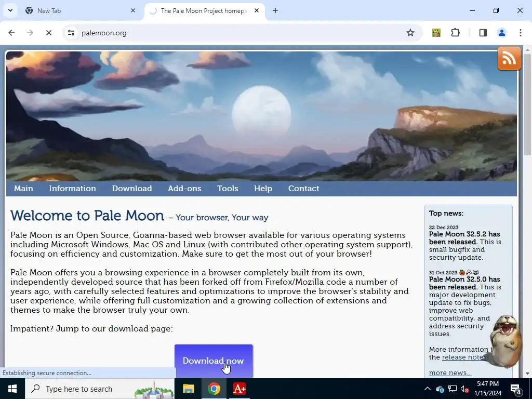Open the Windows Start menu
Image resolution: width=532 pixels, height=399 pixels.
12,389
